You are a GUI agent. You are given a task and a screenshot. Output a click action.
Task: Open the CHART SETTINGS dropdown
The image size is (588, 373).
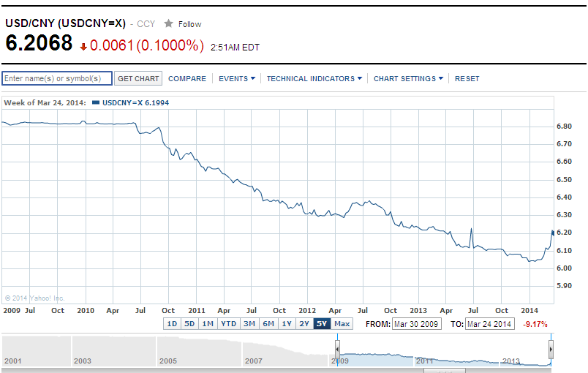click(x=408, y=79)
